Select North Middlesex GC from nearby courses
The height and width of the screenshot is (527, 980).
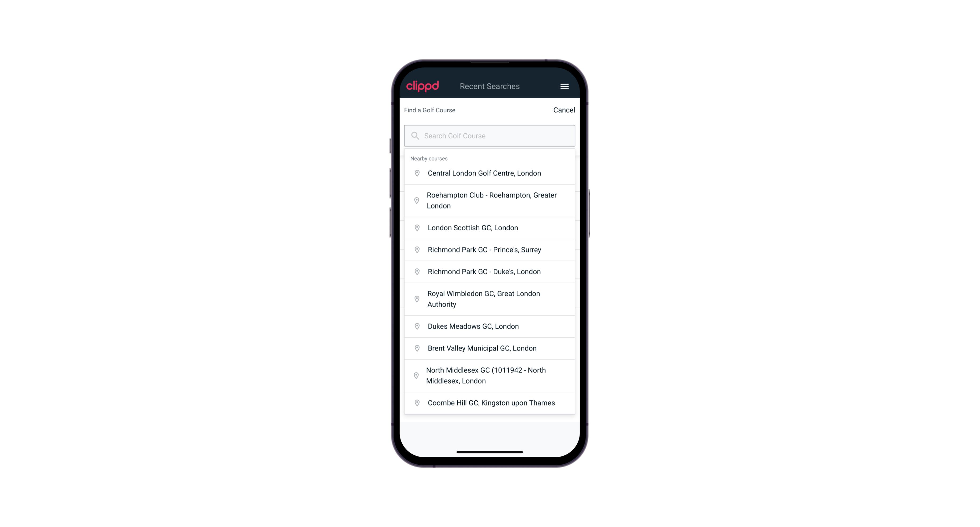(x=489, y=375)
